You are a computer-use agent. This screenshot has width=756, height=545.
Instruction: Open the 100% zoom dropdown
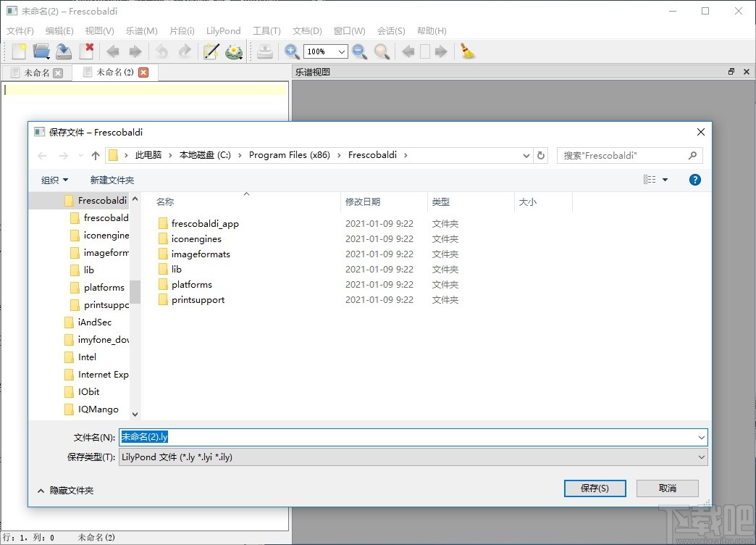(x=341, y=51)
